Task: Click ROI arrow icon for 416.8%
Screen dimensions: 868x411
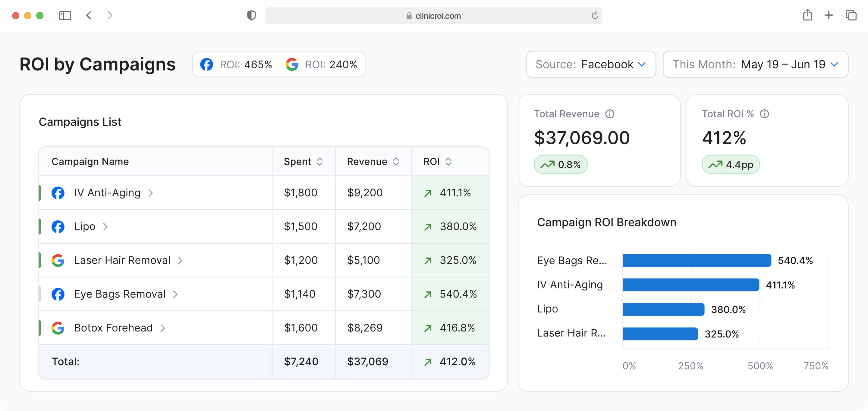Action: pyautogui.click(x=428, y=328)
